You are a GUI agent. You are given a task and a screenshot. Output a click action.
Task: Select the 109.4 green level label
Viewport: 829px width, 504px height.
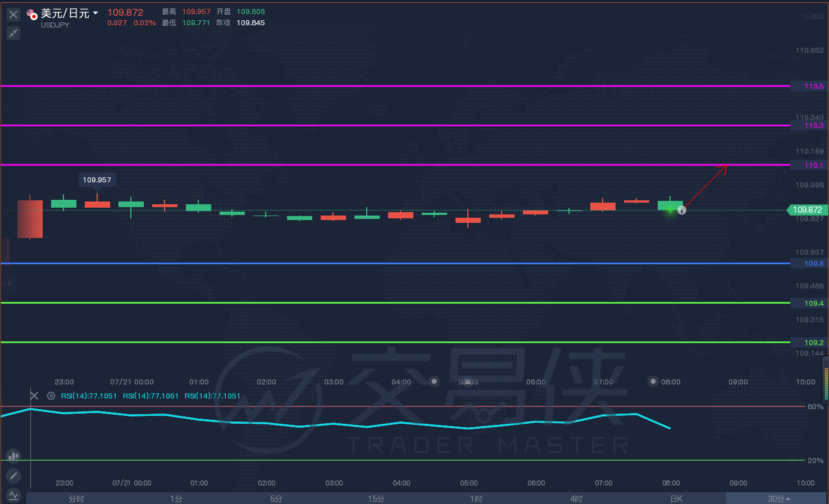tap(809, 303)
